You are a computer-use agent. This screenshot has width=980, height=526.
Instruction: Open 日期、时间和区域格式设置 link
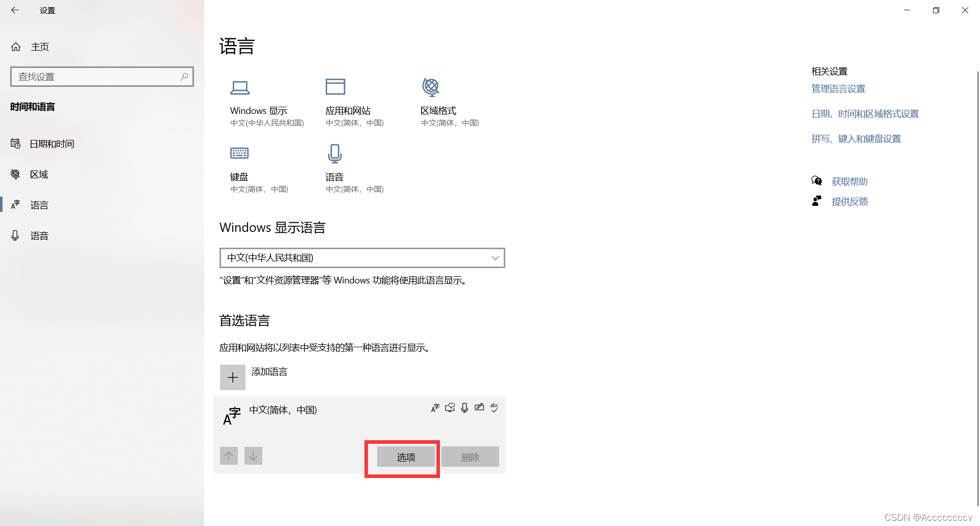[865, 114]
